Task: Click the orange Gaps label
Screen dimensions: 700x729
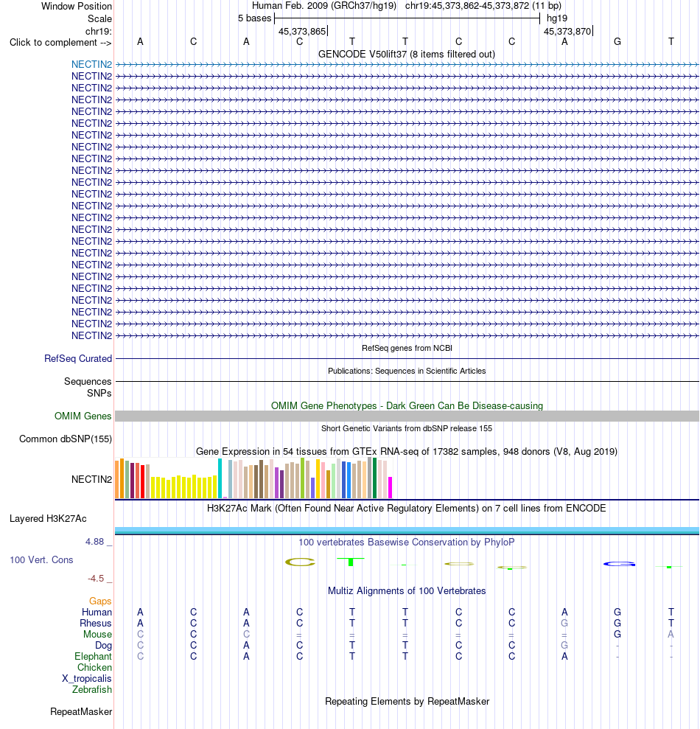Action: pyautogui.click(x=100, y=601)
